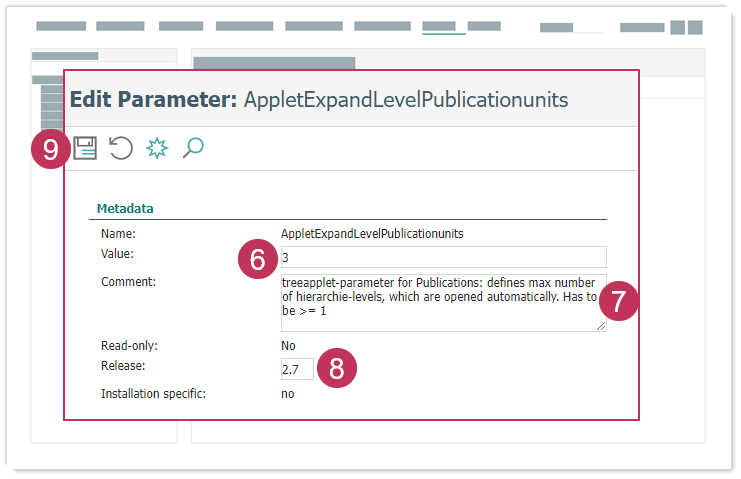Viewport: 741px width, 479px height.
Task: Click the red number 9 callout badge
Action: click(x=50, y=150)
